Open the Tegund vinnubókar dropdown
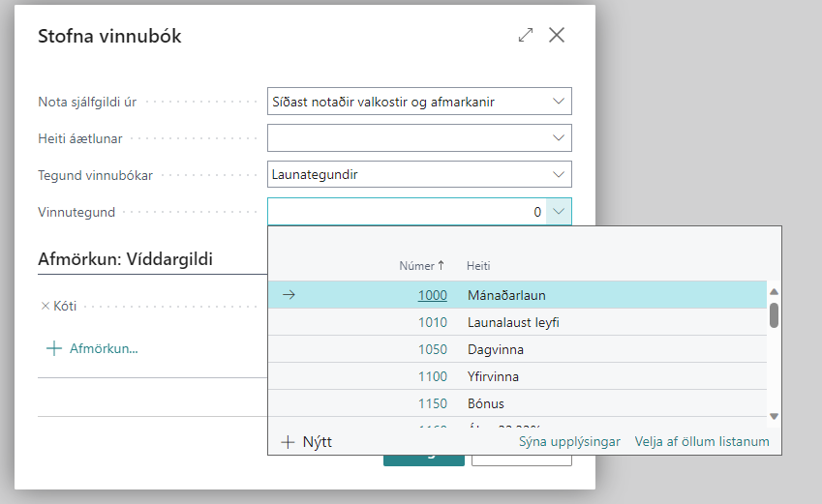Screen dimensions: 822x504 point(558,175)
